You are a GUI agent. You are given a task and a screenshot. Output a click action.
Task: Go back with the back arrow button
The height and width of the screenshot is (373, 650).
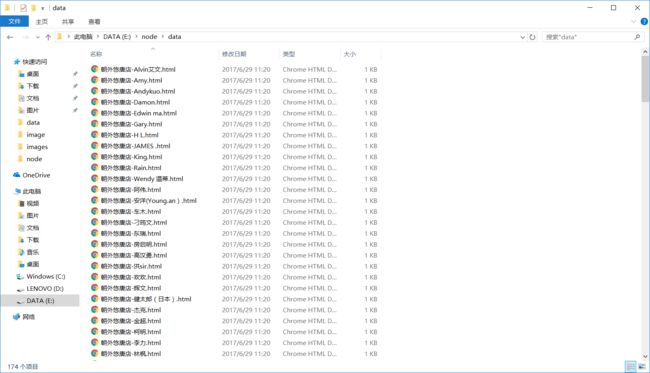click(x=10, y=37)
